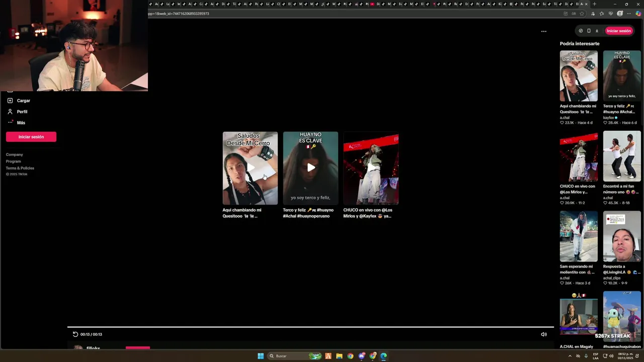Open the browser settings ellipsis menu
The height and width of the screenshot is (362, 644).
coord(629,14)
